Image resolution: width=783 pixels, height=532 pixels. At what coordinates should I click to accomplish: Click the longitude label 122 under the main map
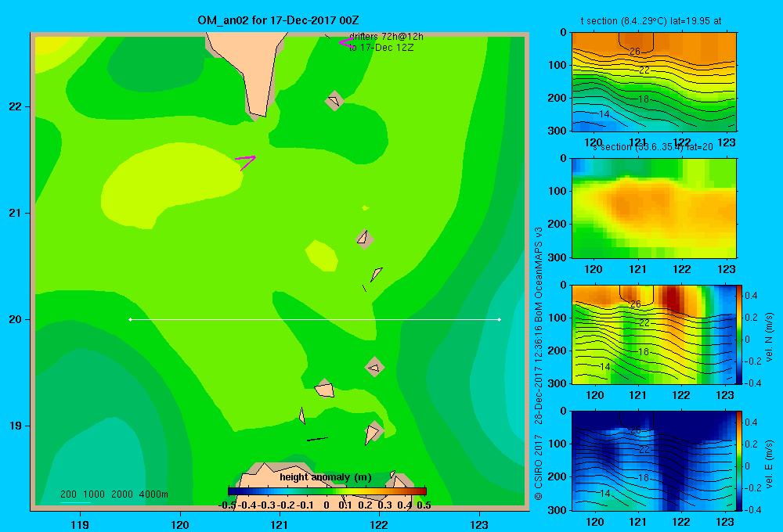(x=379, y=524)
